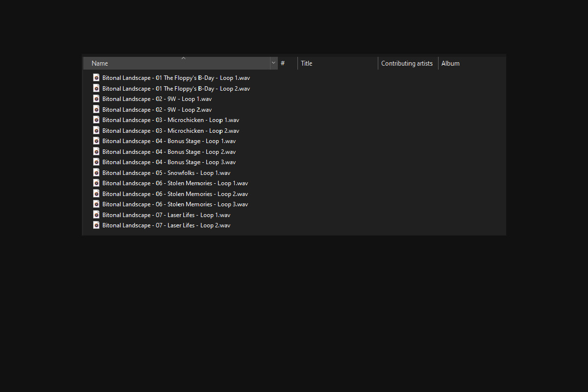588x392 pixels.
Task: Sort by the Album column header
Action: 450,63
